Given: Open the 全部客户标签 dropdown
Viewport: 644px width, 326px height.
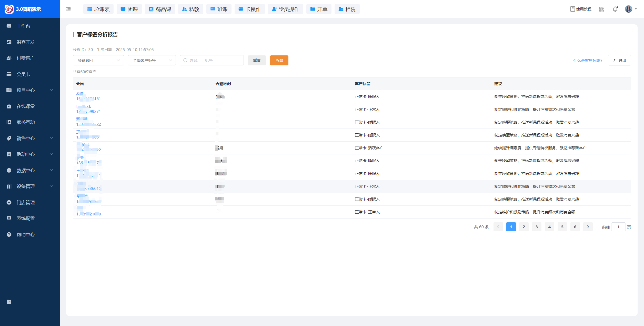Looking at the screenshot, I should (152, 61).
